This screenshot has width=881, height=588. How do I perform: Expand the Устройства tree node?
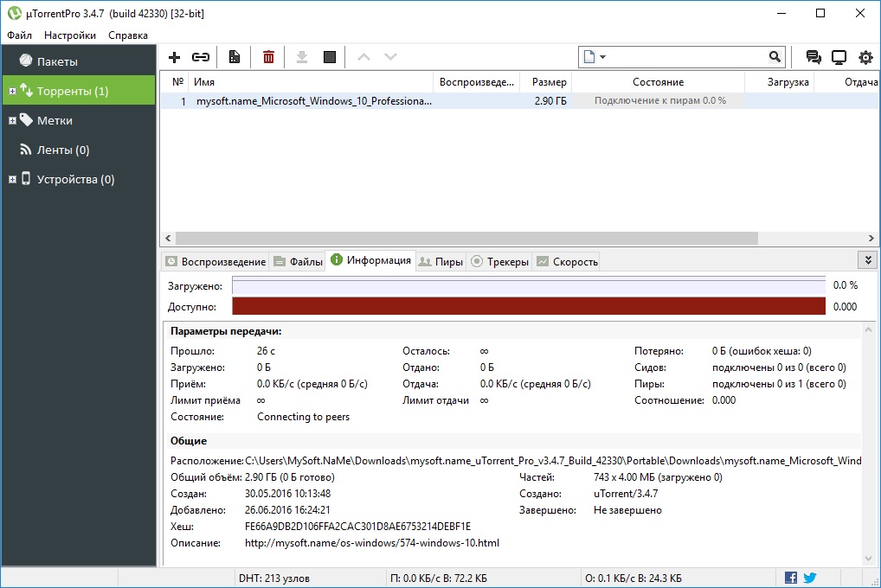pyautogui.click(x=12, y=179)
